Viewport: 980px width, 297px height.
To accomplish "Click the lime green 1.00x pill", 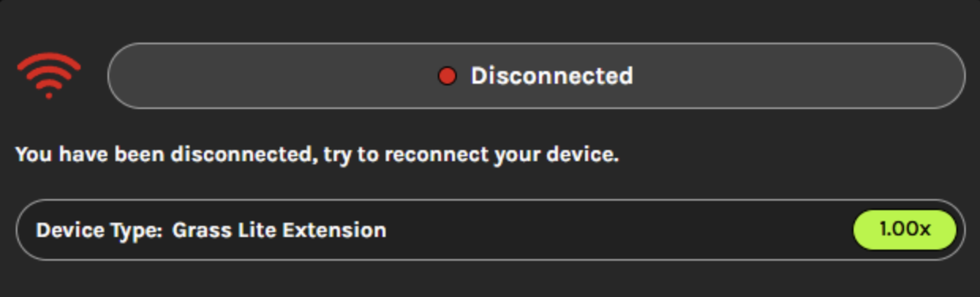I will tap(905, 230).
